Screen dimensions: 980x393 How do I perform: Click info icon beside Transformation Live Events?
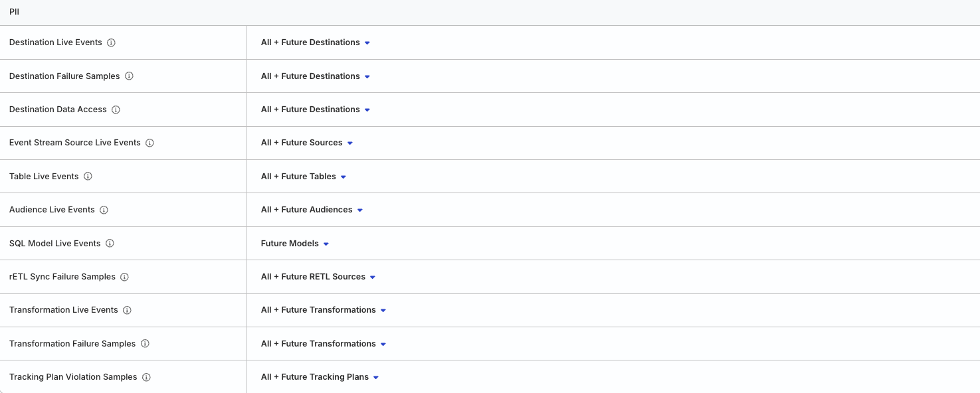tap(127, 310)
